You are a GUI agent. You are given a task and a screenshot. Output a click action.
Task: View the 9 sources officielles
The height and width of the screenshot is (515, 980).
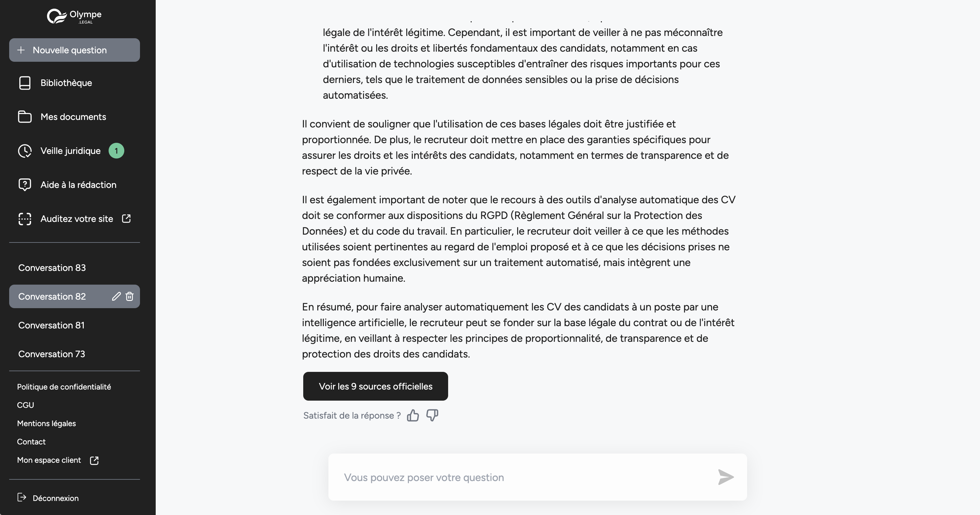coord(376,386)
